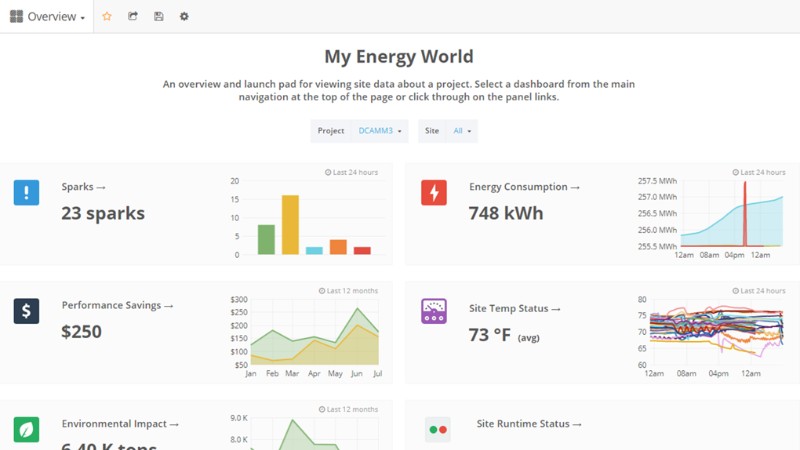Click the red Energy Consumption lightning icon
800x450 pixels.
[x=434, y=192]
